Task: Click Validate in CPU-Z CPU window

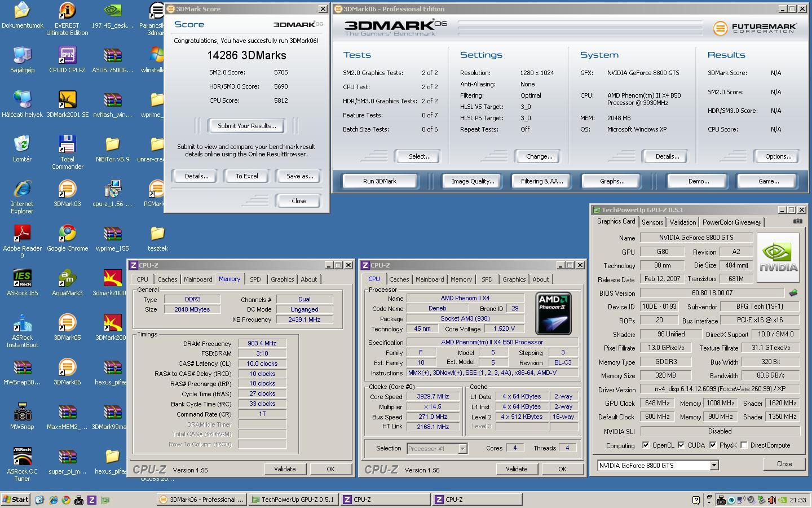Action: point(517,469)
